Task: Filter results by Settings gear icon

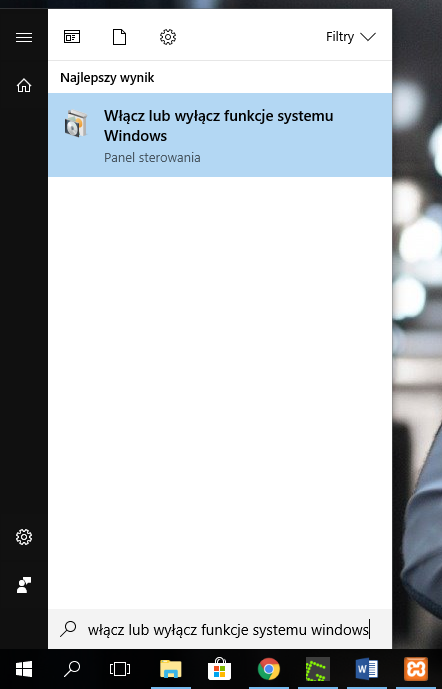Action: pos(168,37)
